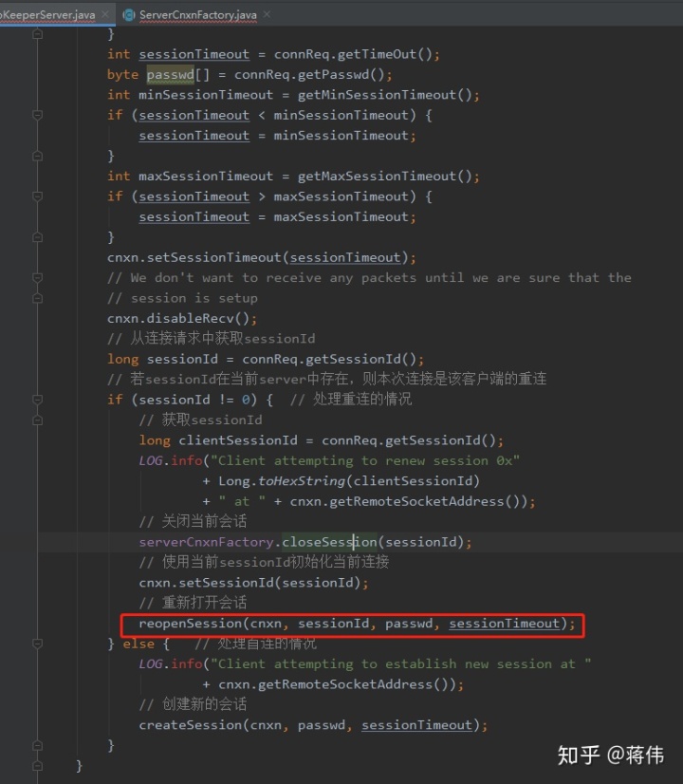Click fold end marker beside 'session is setup' comment
Viewport: 683px width, 784px height.
(38, 298)
